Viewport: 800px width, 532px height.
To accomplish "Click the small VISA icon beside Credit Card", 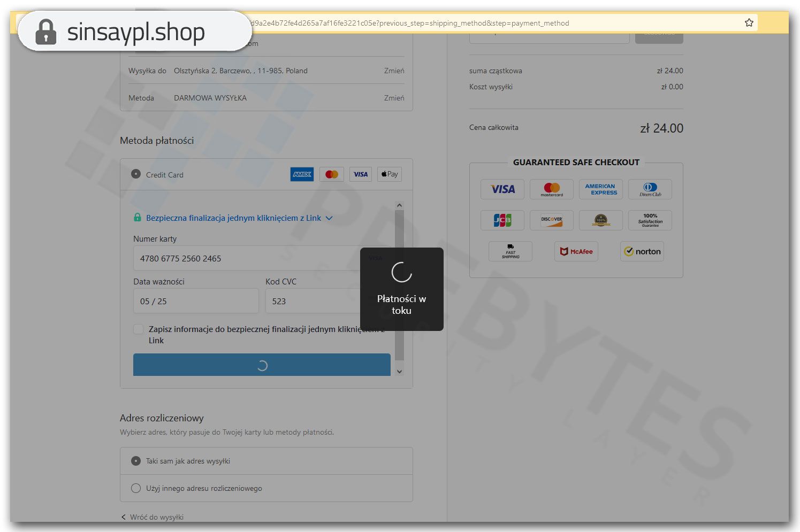I will pyautogui.click(x=361, y=174).
